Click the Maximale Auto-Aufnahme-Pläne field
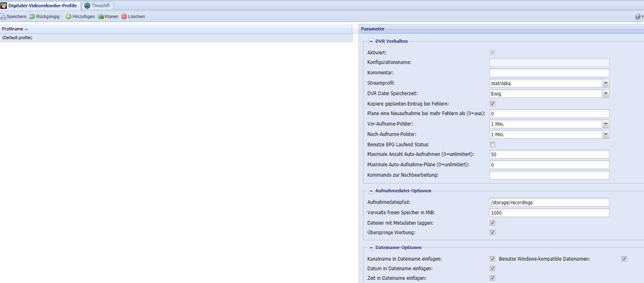Screen dimensions: 644x283 549,165
